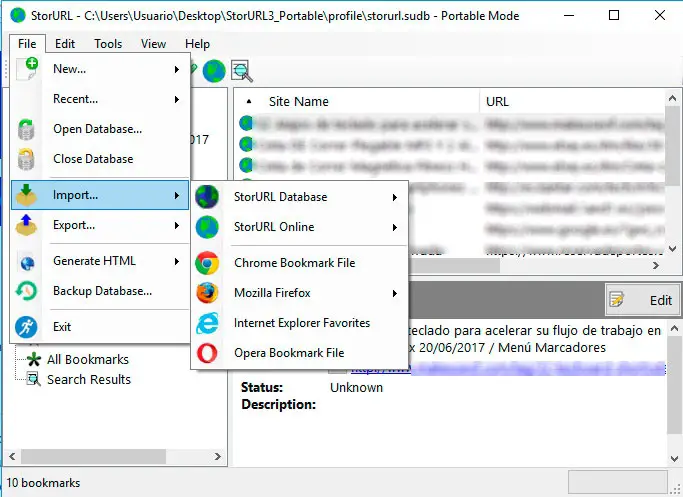Click the StorURL Database globe icon

pyautogui.click(x=207, y=197)
